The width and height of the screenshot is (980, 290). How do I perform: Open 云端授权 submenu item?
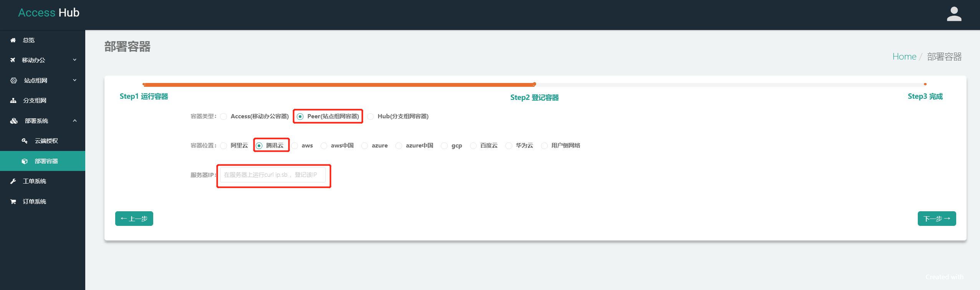(x=43, y=141)
